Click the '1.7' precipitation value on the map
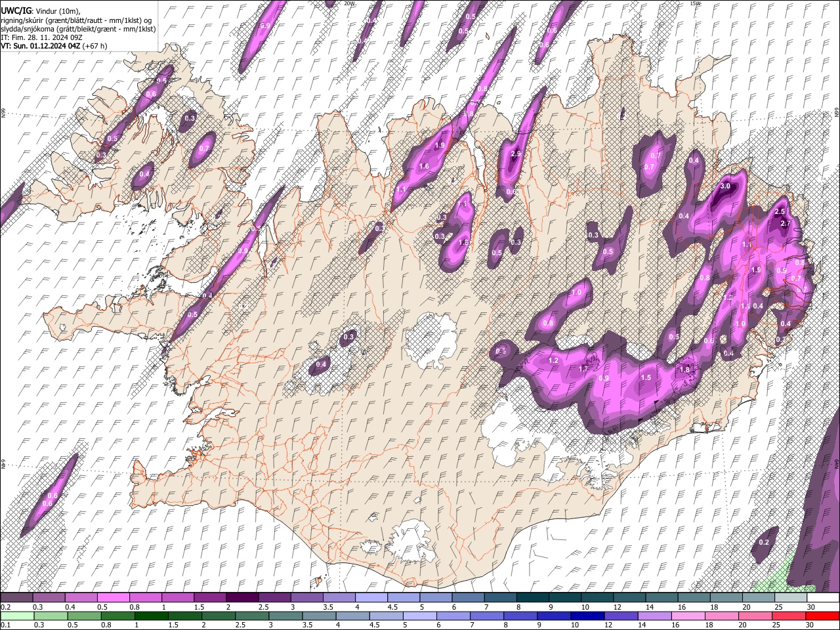This screenshot has height=630, width=840. (x=583, y=369)
